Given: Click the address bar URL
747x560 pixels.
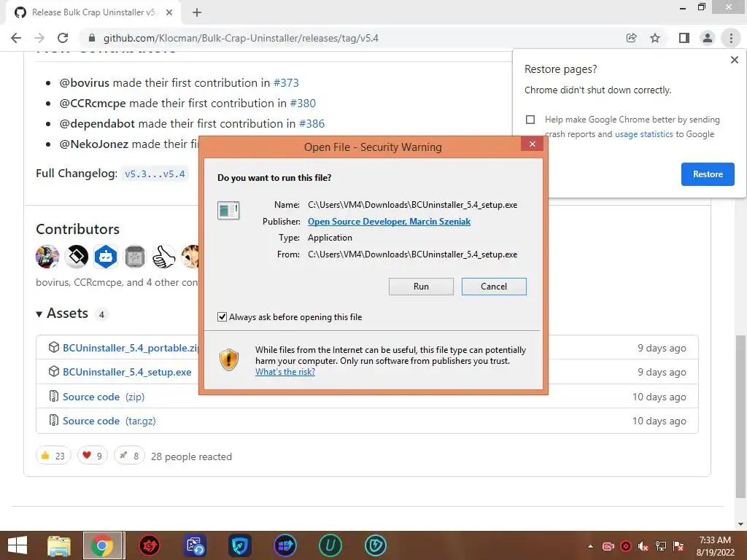Looking at the screenshot, I should [x=241, y=38].
